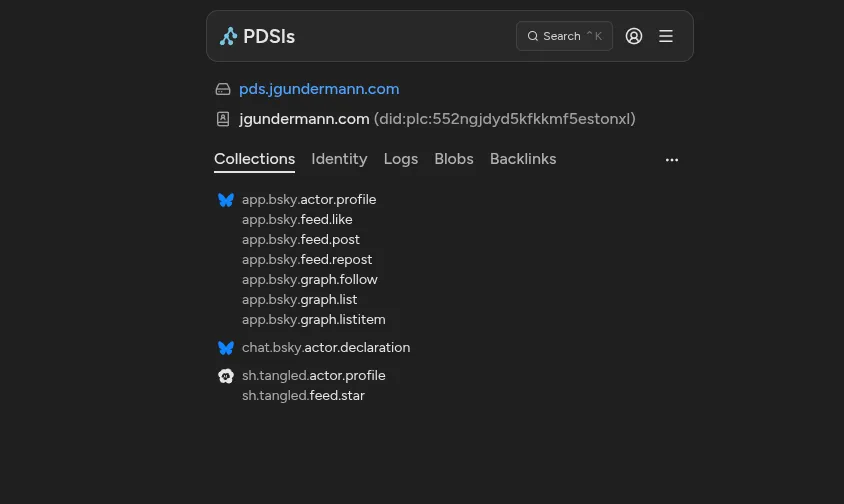Screen dimensions: 844x504
Task: Click the Tangled icon beside sh.tangled
Action: [226, 376]
